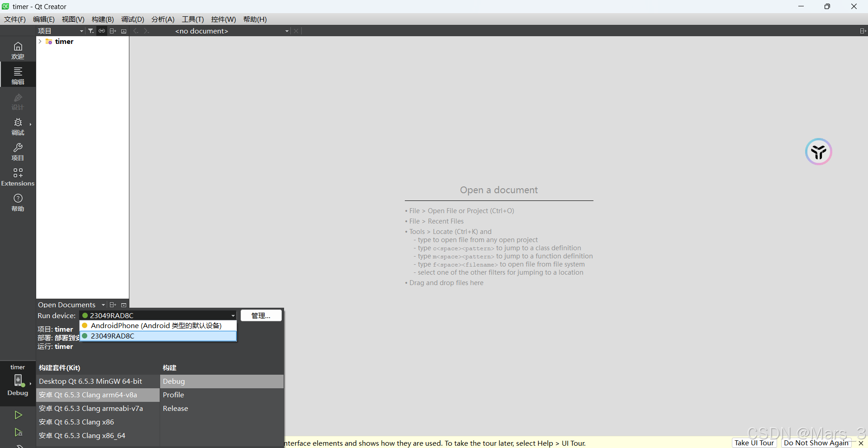Select AndroidPhone default device option
Screen dimensions: 868x448
pos(158,325)
